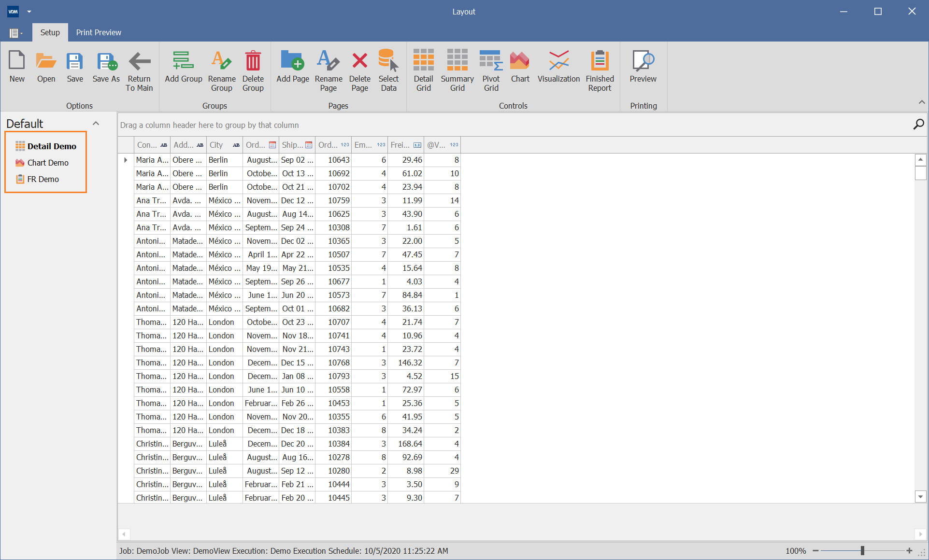Select freight cell 146.32
This screenshot has height=560, width=929.
pyautogui.click(x=405, y=363)
